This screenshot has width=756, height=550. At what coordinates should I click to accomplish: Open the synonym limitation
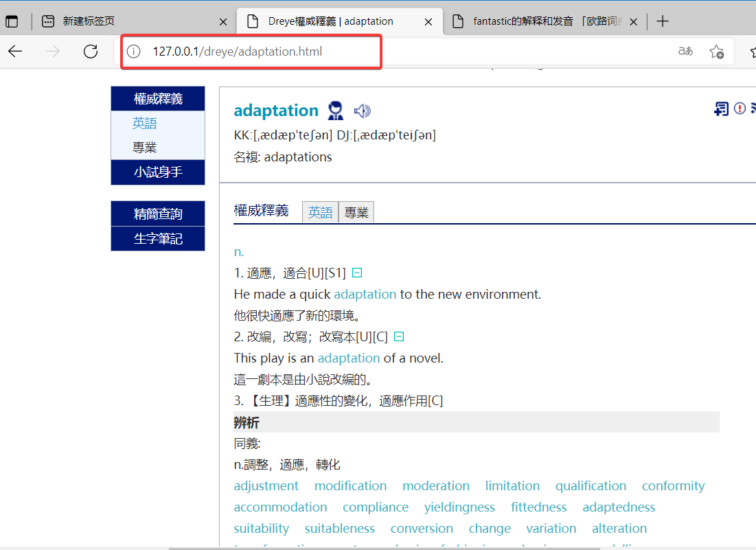coord(512,486)
